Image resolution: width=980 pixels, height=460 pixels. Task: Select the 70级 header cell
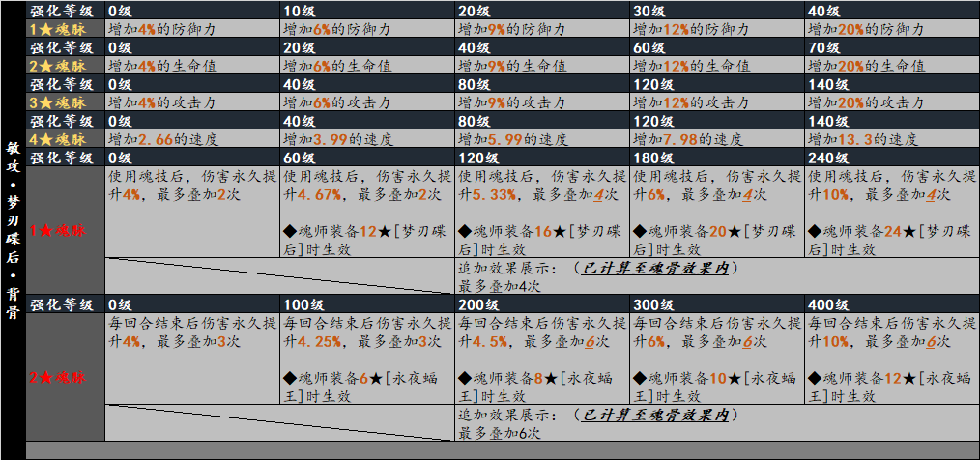click(892, 47)
